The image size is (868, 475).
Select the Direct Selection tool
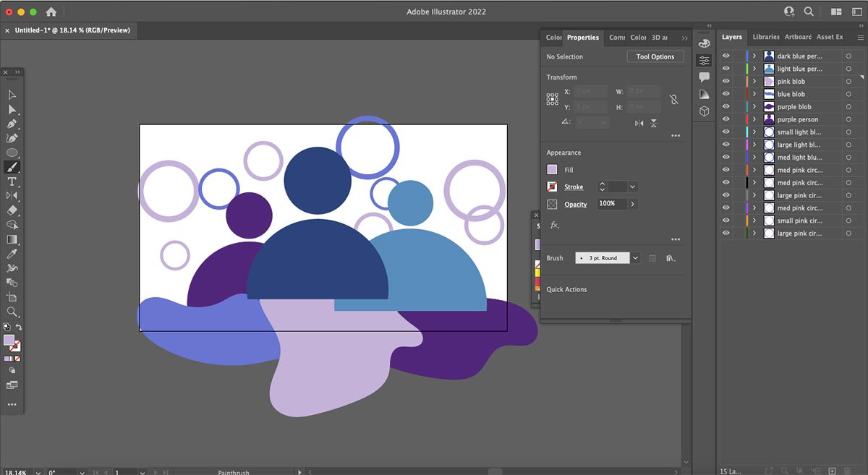[x=12, y=109]
